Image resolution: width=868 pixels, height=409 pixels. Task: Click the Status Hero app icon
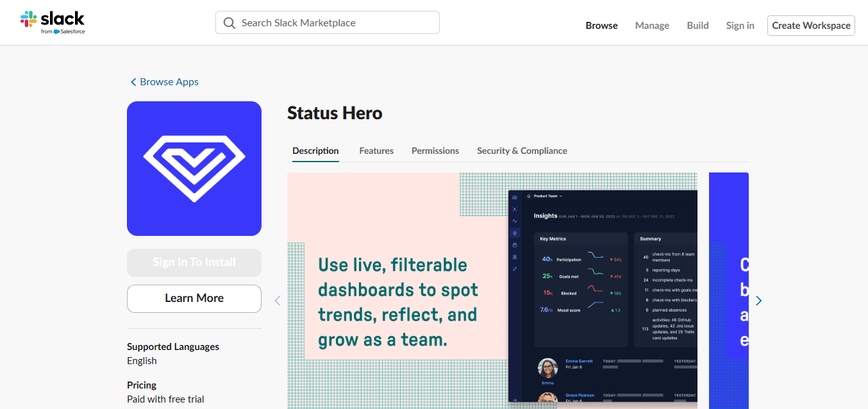tap(194, 169)
